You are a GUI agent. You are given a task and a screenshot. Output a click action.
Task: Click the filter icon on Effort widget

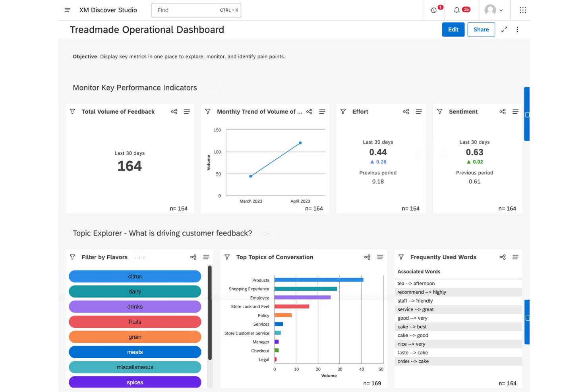[343, 112]
